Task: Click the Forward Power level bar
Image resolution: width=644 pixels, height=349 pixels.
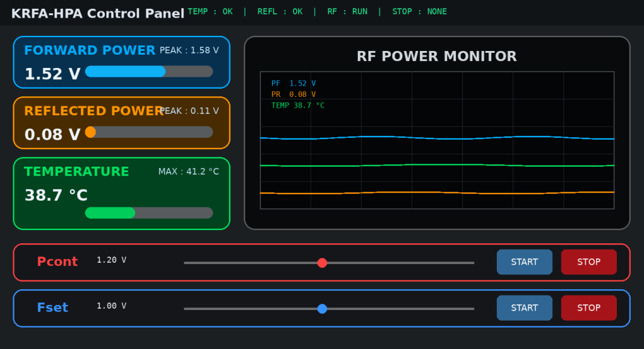Action: (149, 72)
